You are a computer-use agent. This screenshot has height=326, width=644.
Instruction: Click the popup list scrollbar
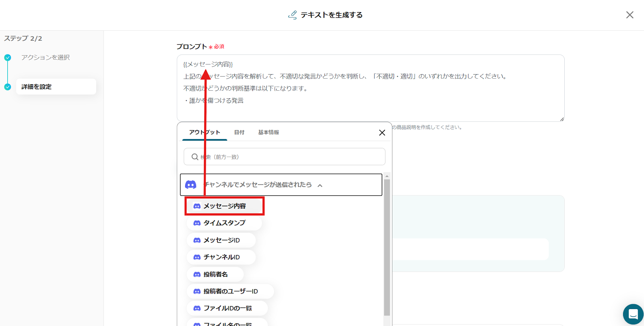(x=387, y=246)
